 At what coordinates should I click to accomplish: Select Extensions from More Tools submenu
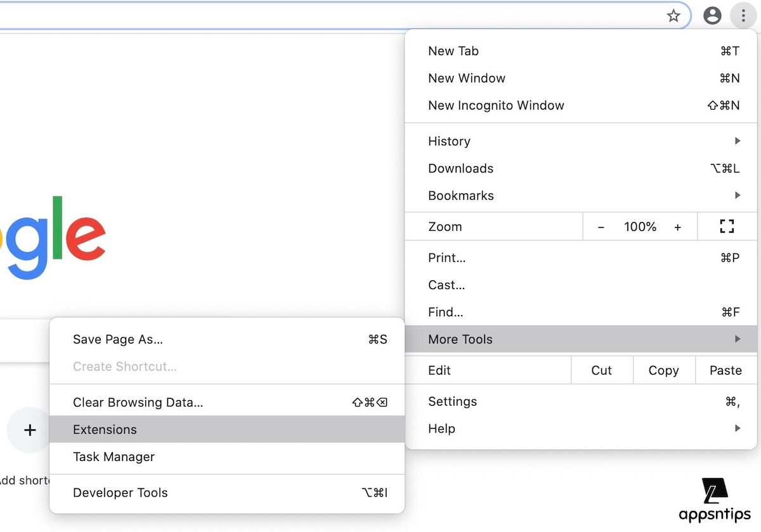pyautogui.click(x=105, y=429)
